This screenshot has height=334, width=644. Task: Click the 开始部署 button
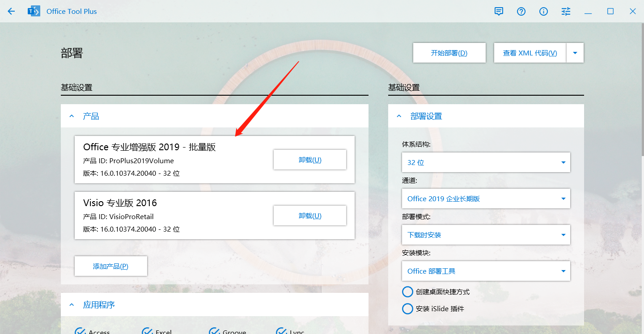click(449, 53)
